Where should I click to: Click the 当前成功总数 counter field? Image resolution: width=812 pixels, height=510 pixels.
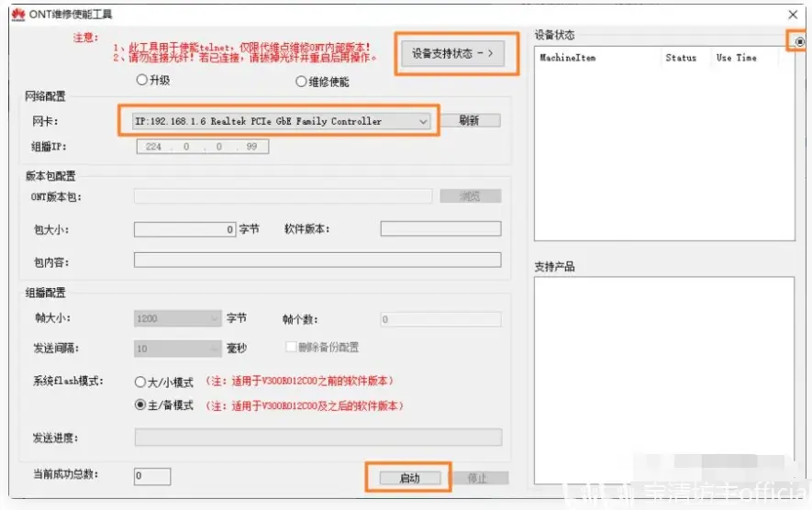pos(152,476)
